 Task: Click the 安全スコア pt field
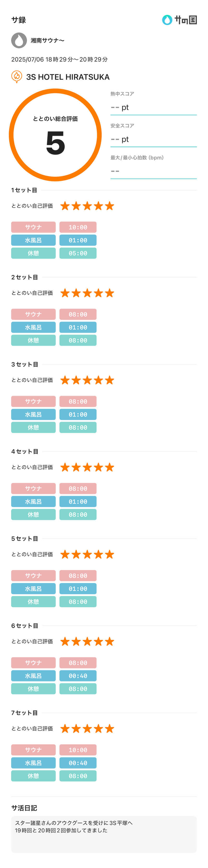point(153,139)
